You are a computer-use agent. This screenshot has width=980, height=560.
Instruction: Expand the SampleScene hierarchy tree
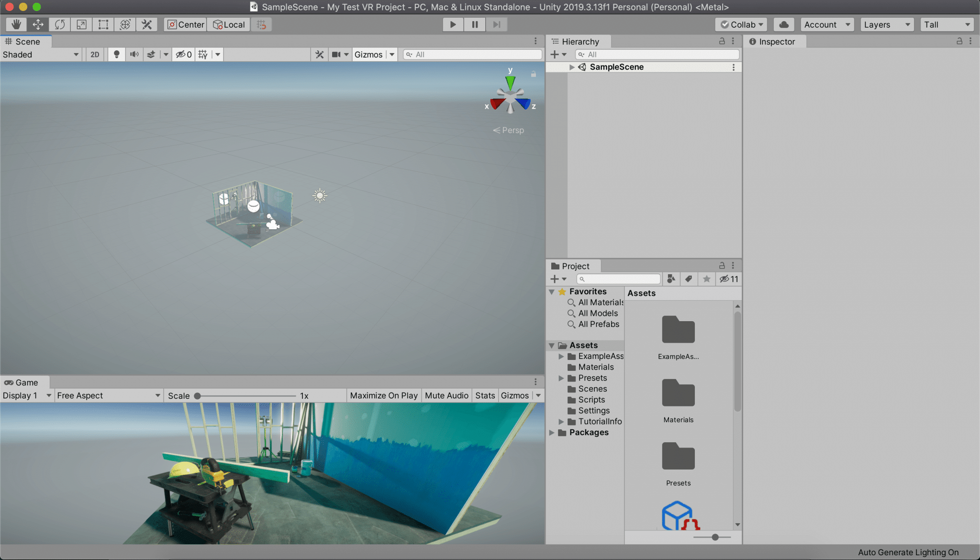click(x=571, y=67)
